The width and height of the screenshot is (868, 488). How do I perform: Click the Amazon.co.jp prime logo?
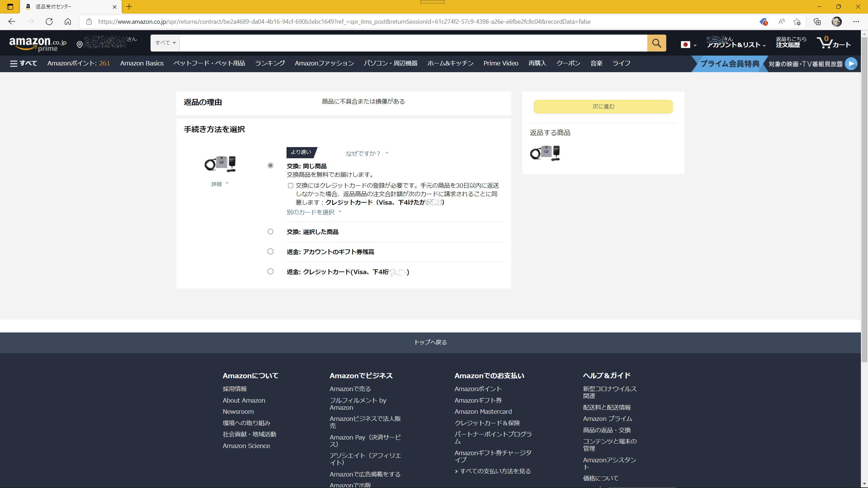(x=38, y=44)
